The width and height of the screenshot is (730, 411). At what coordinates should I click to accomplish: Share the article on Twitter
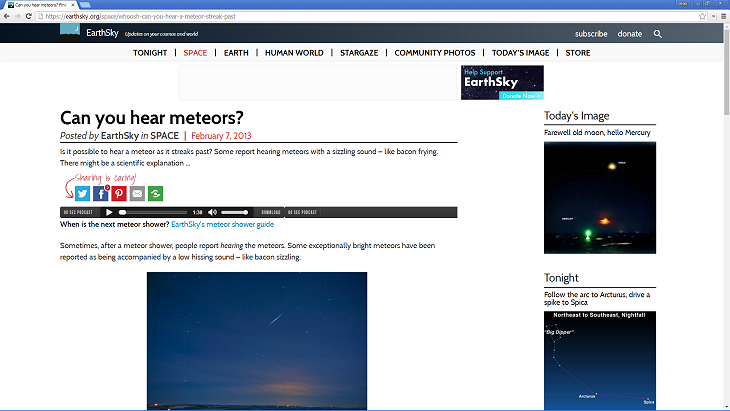click(x=82, y=194)
